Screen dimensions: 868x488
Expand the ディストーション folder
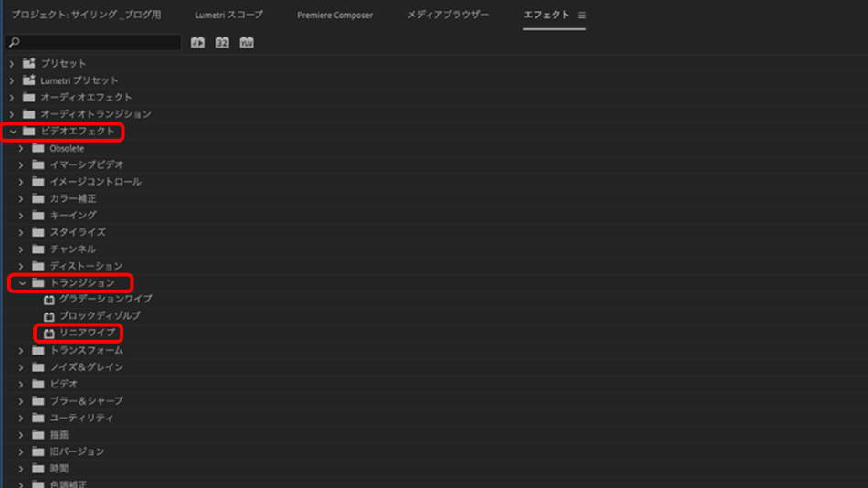click(x=21, y=267)
